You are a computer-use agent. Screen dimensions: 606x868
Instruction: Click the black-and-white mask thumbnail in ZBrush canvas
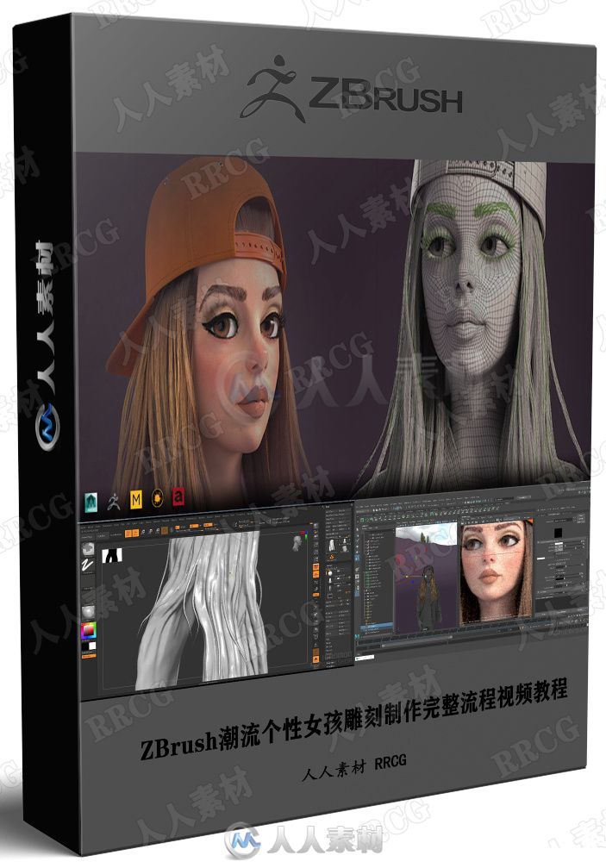tap(114, 555)
